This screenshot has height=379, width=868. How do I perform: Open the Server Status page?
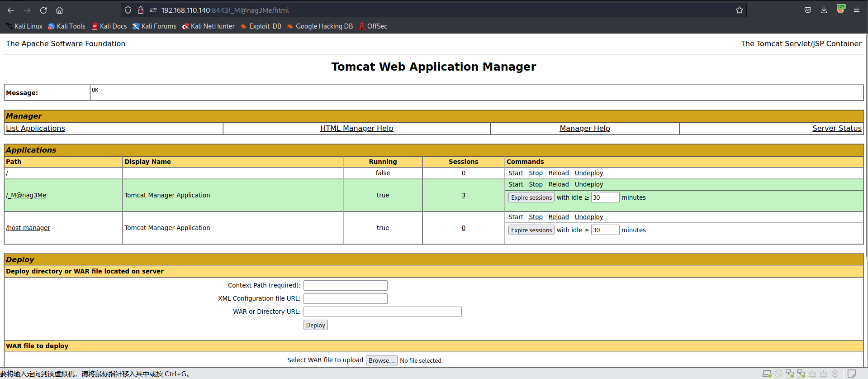click(837, 128)
